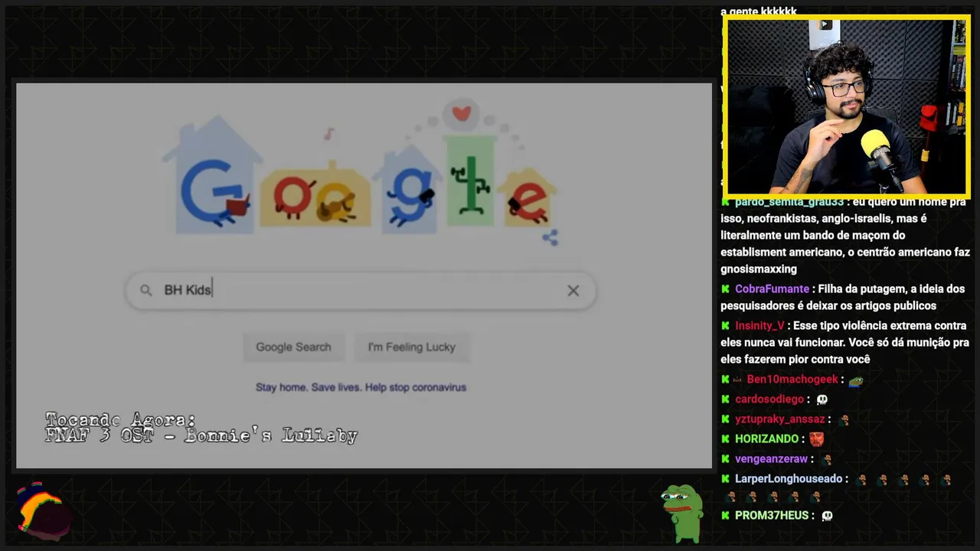Click username HORIZANDO in chat
980x551 pixels.
point(767,439)
